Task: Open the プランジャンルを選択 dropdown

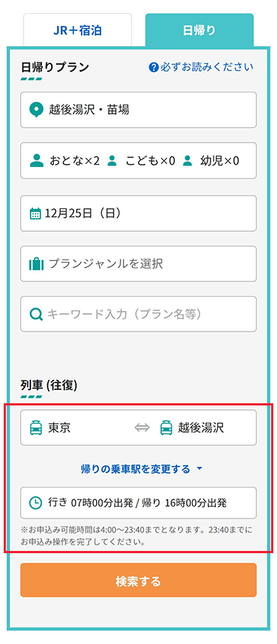Action: pos(139,264)
